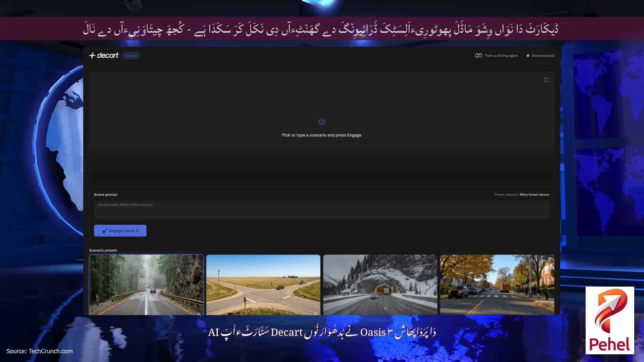Click the Decart logo
The image size is (644, 362).
tap(104, 55)
